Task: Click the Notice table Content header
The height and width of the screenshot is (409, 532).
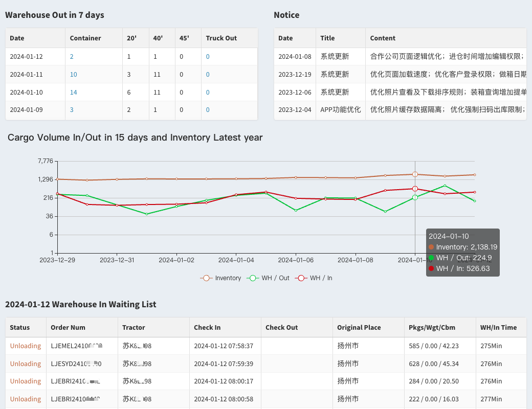Action: tap(383, 38)
